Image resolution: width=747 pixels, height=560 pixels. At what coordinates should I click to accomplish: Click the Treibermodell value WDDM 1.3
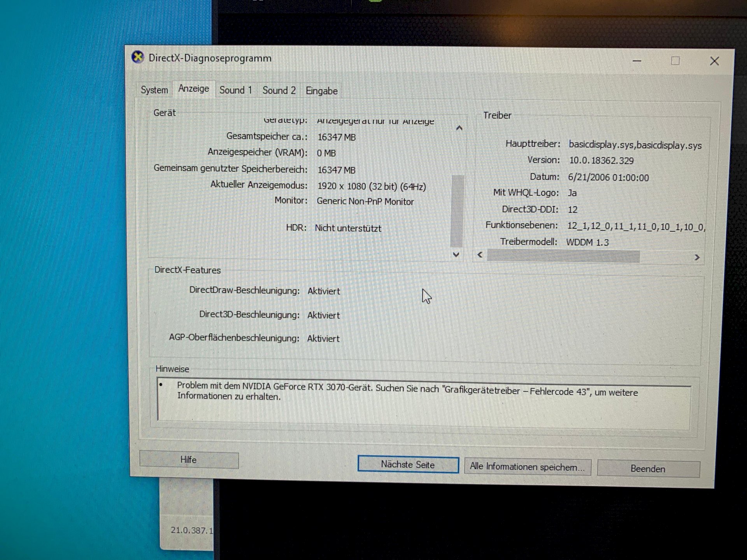coord(587,242)
